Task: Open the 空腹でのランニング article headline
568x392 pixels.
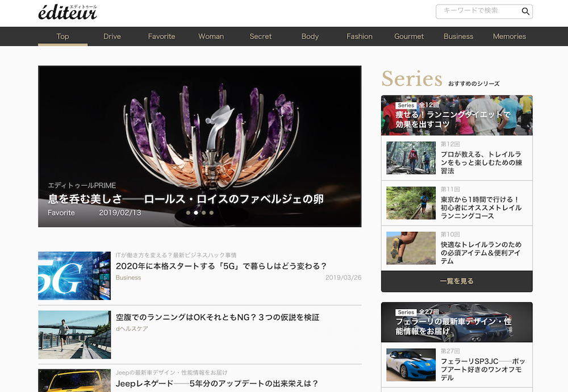Action: tap(218, 318)
